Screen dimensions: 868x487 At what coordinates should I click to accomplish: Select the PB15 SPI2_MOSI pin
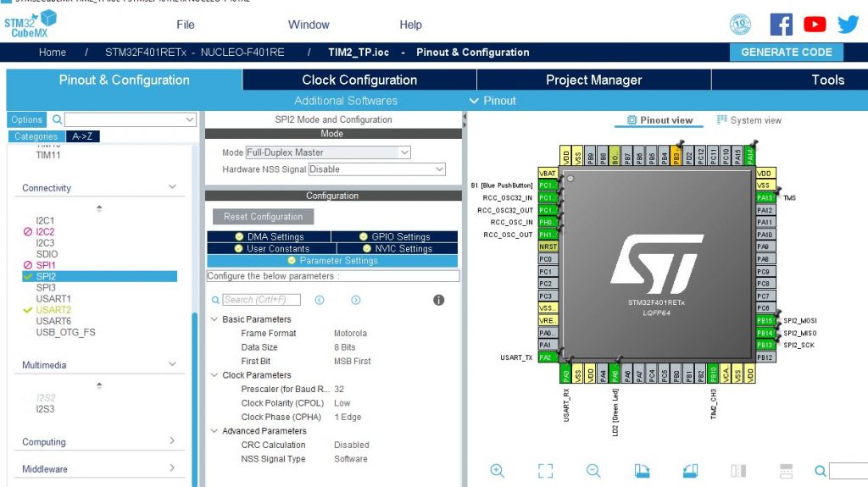coord(766,320)
